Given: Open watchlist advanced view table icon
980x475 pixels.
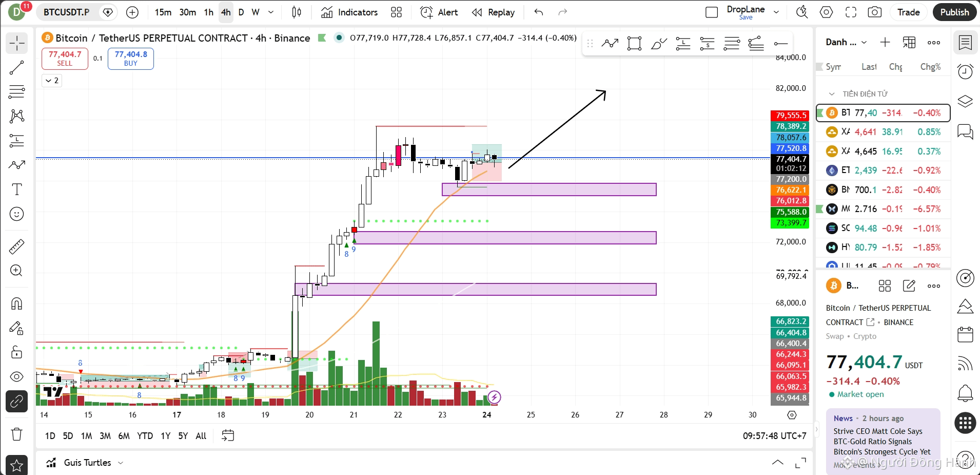Looking at the screenshot, I should coord(909,43).
